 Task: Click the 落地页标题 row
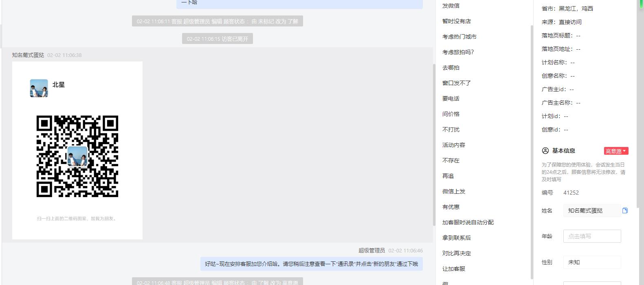pyautogui.click(x=561, y=35)
